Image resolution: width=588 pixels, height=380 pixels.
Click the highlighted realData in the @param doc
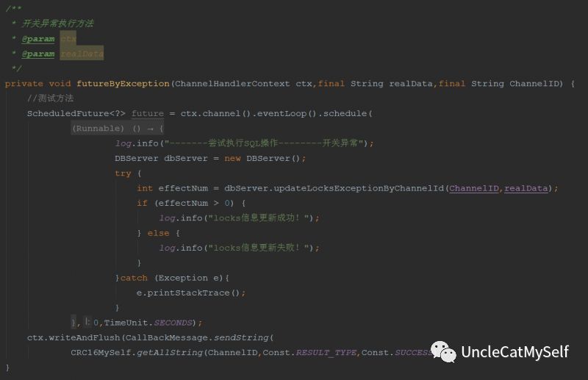click(x=82, y=54)
